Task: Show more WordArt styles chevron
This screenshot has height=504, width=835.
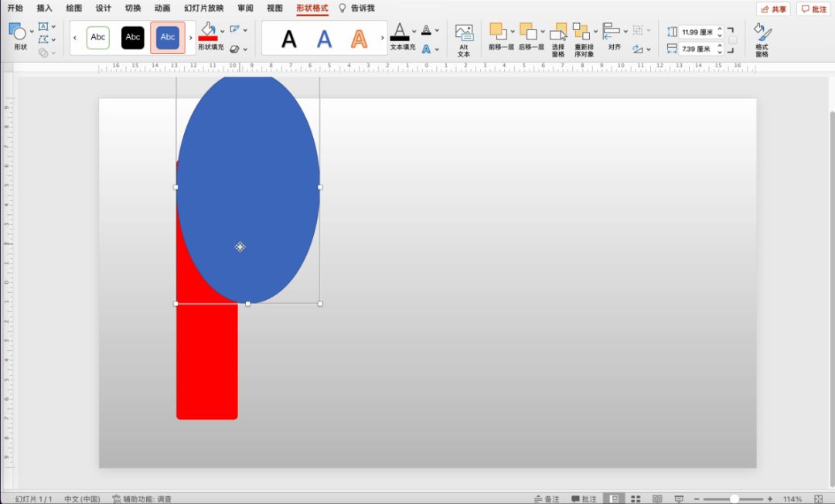Action: [x=382, y=38]
